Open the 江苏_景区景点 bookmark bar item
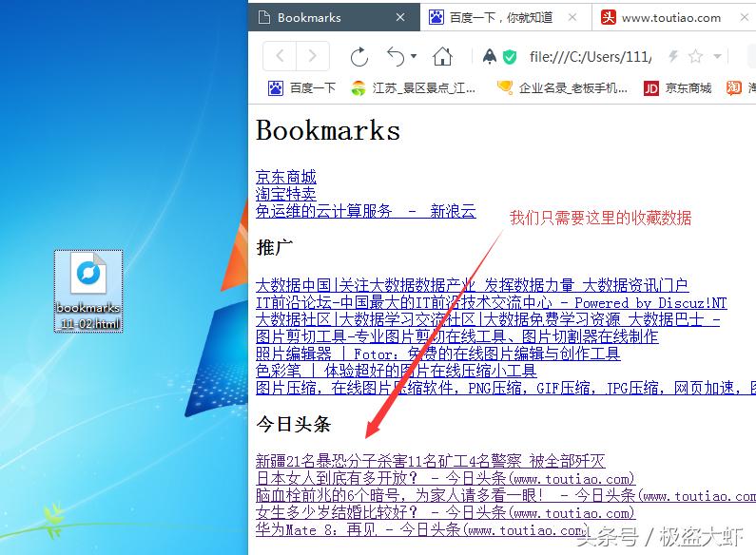756x555 pixels. click(414, 88)
